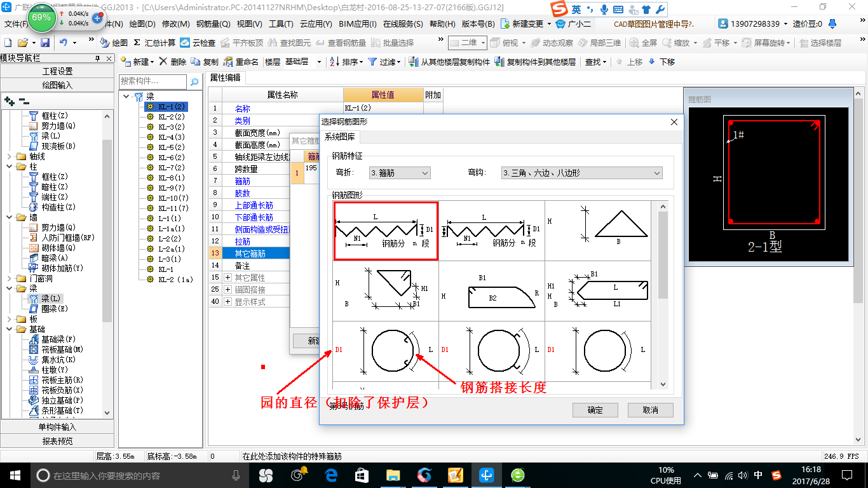Expand the 门窗洞 folder in navigator
Screen dimensions: 868x488
(10, 278)
